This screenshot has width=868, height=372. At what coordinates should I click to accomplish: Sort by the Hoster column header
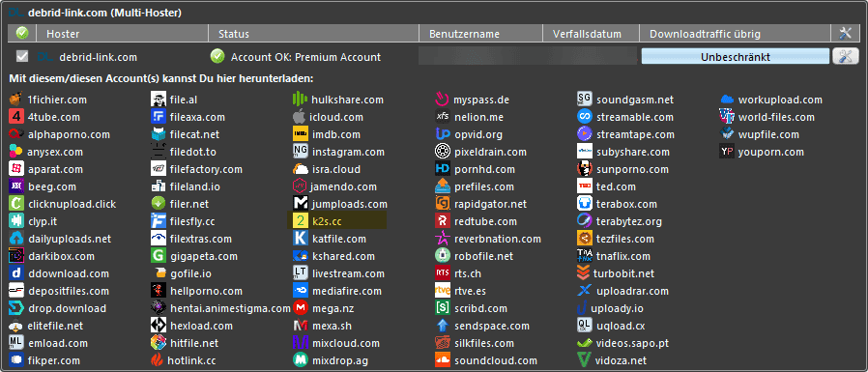coord(122,34)
